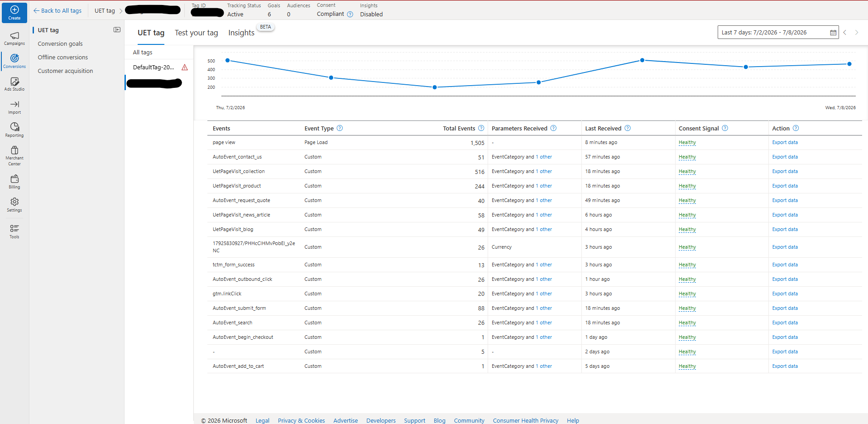Export data for AutoEvent_contact_us row
This screenshot has height=424, width=868.
[785, 157]
